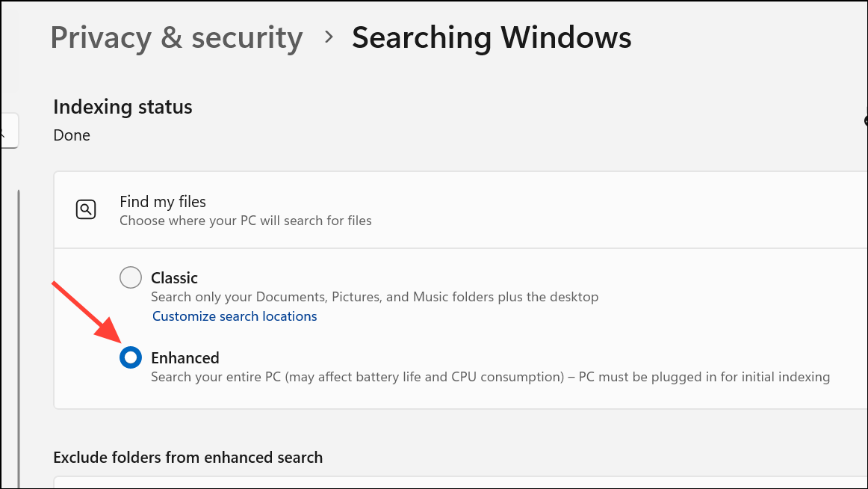Click the Indexing status heading
868x489 pixels.
point(123,107)
